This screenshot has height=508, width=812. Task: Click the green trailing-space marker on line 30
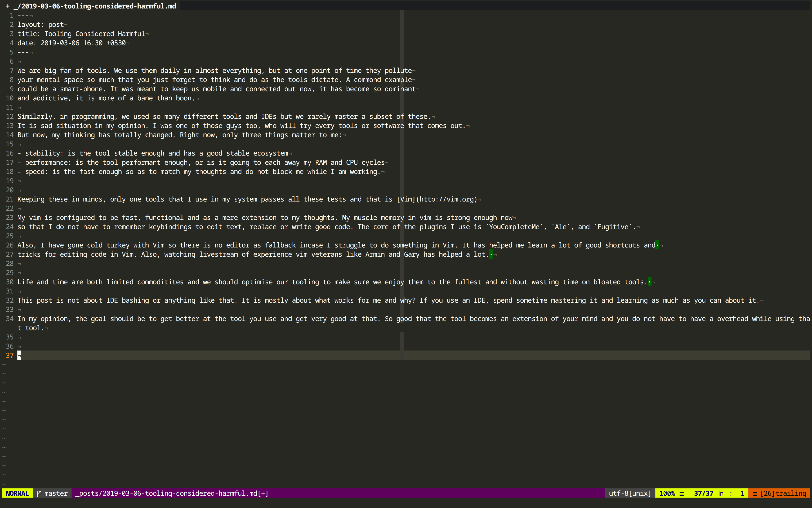point(650,282)
